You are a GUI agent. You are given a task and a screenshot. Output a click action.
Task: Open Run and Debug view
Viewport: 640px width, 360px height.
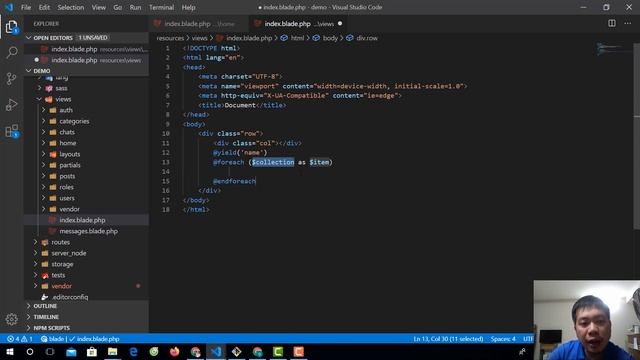click(11, 105)
